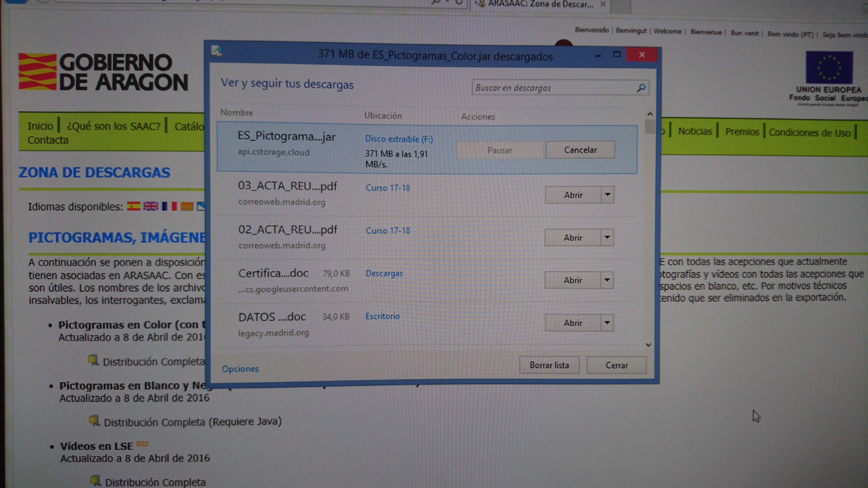Click the download icon under Vídeos en LSE

[96, 481]
